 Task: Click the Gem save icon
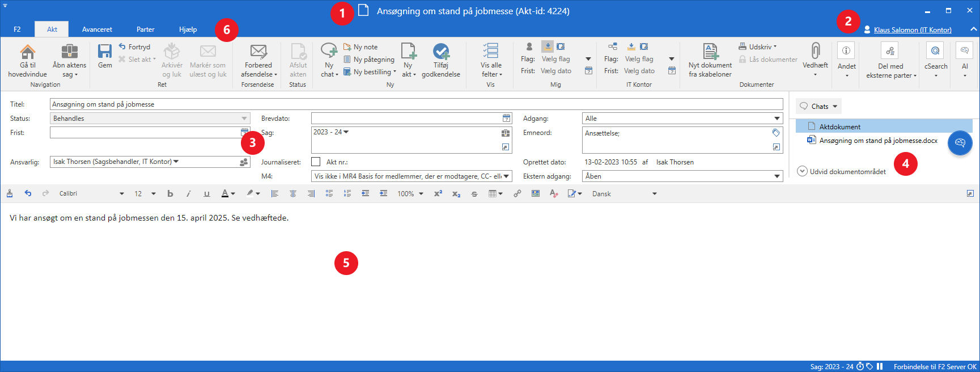(105, 52)
